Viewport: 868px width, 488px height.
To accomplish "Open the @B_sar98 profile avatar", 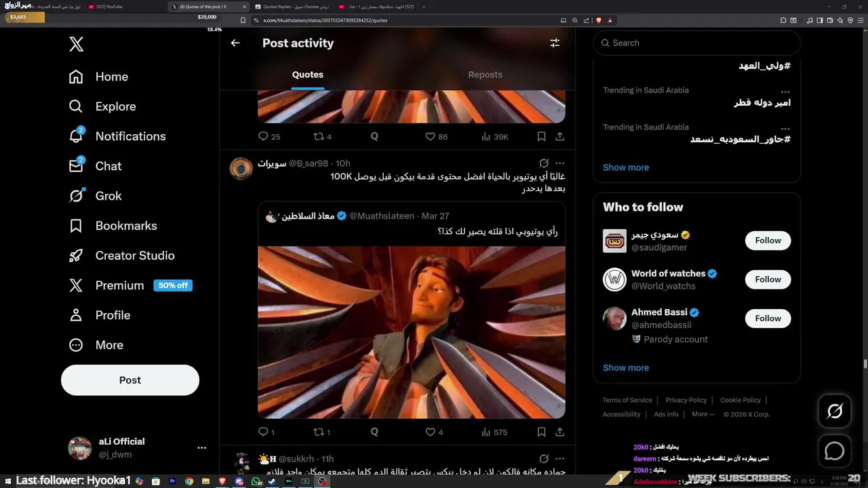I will (241, 168).
